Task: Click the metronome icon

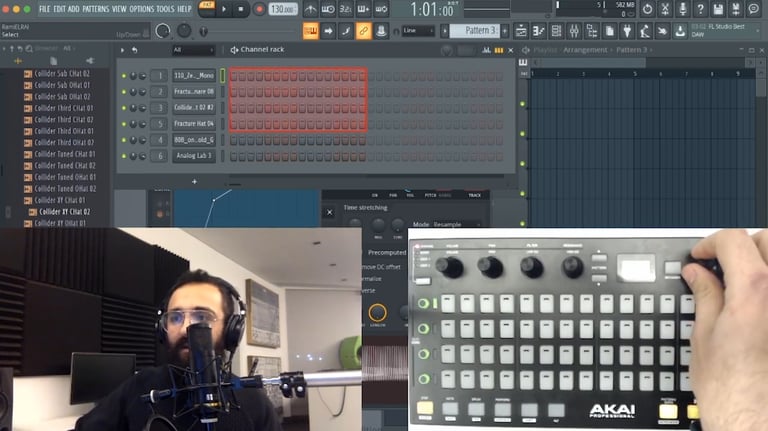Action: 311,9
